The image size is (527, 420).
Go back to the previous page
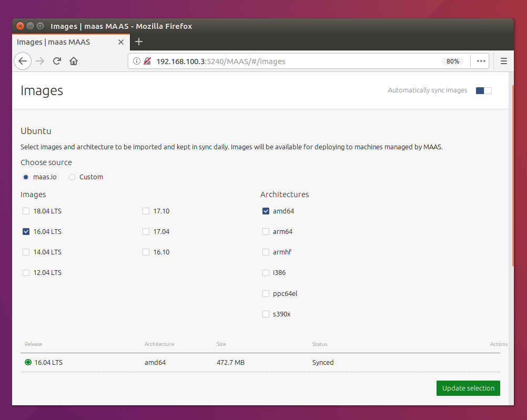pos(23,61)
